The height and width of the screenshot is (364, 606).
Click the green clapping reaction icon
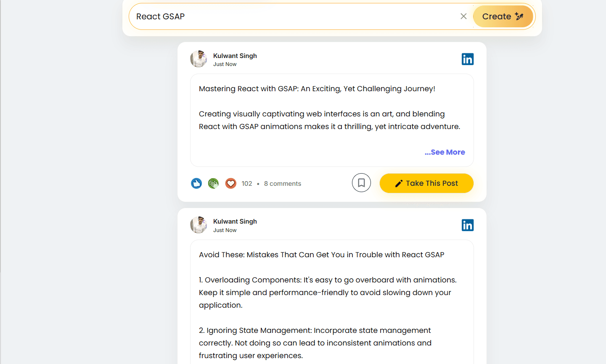tap(214, 183)
